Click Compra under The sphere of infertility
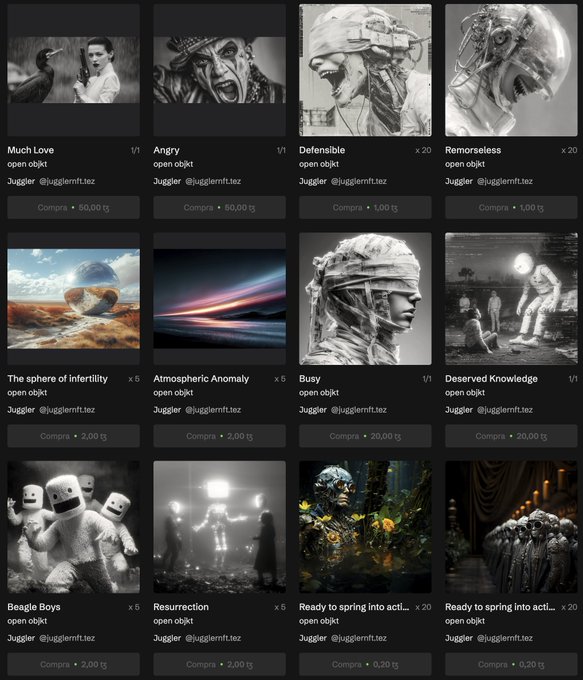Viewport: 583px width, 680px height. 73,436
